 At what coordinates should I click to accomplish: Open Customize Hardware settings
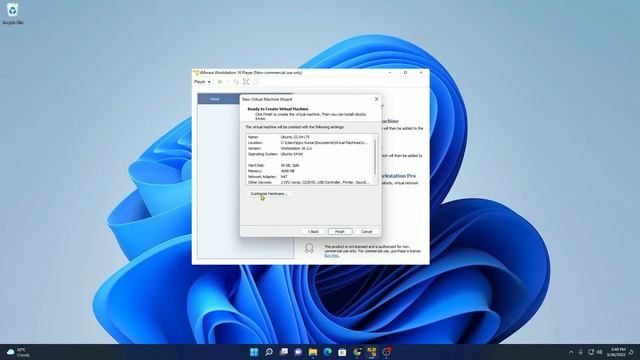point(269,193)
